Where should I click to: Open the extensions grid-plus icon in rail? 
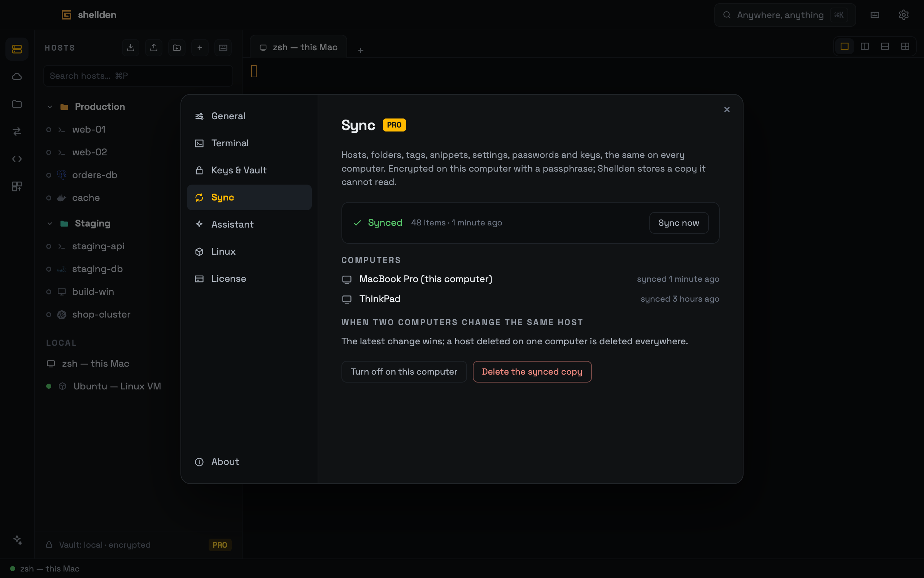[17, 186]
